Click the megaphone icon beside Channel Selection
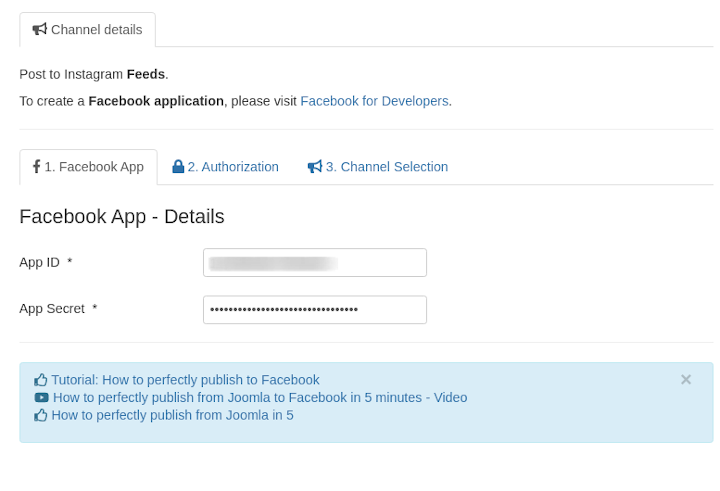Image resolution: width=720 pixels, height=491 pixels. (315, 166)
